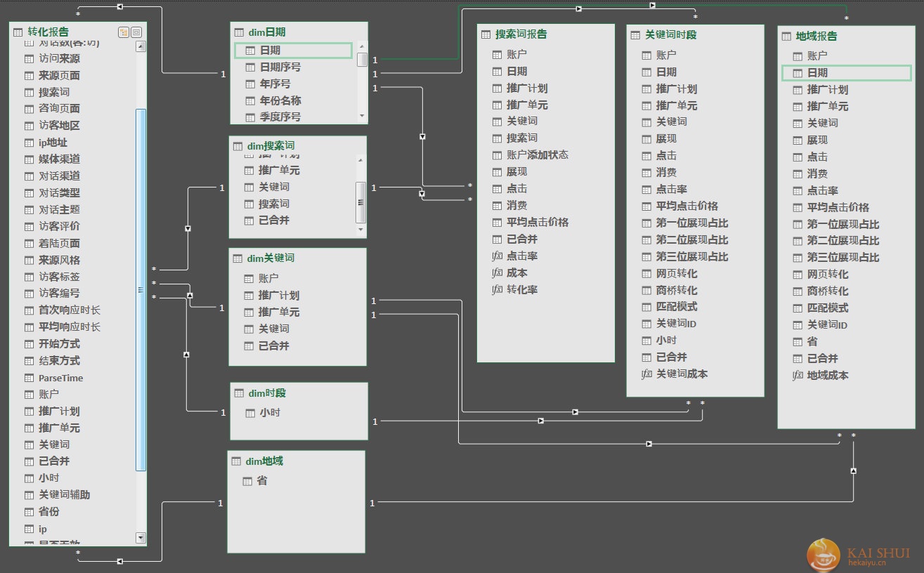The height and width of the screenshot is (573, 924).
Task: Click the table icon beside dim地域 title
Action: click(235, 461)
